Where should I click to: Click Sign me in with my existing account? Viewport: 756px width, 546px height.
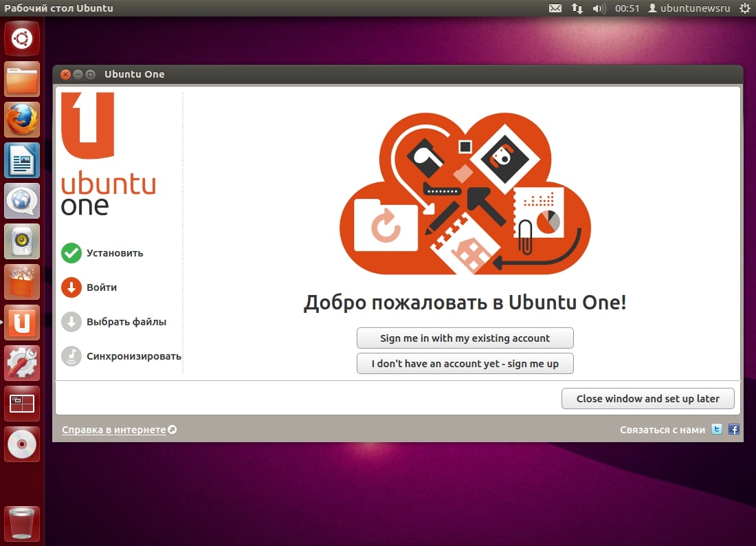pos(465,338)
